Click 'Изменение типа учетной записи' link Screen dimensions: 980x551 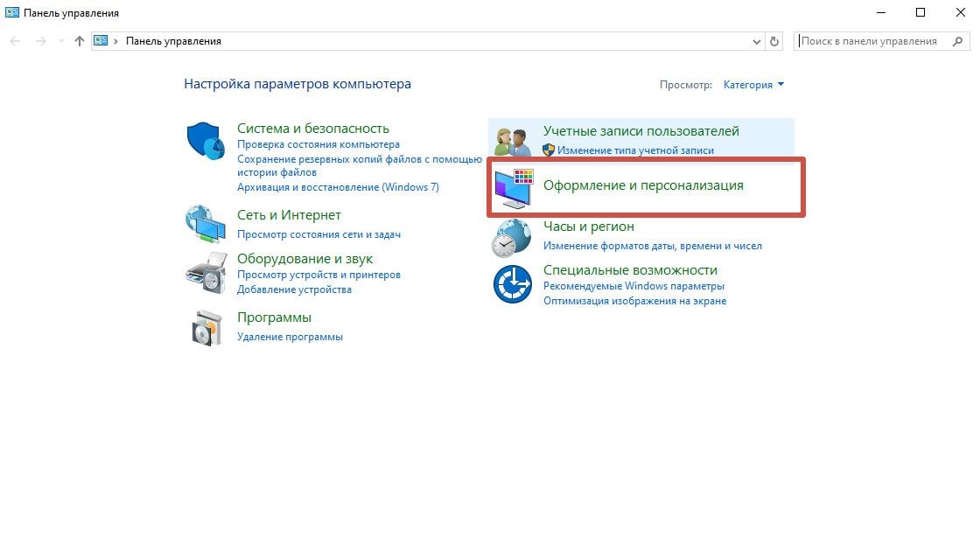(635, 150)
